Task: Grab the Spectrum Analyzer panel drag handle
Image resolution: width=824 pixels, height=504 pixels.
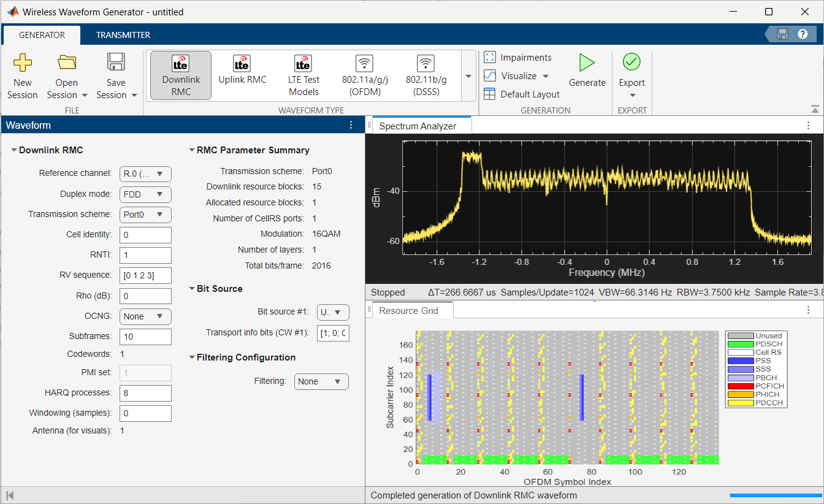Action: (369, 126)
